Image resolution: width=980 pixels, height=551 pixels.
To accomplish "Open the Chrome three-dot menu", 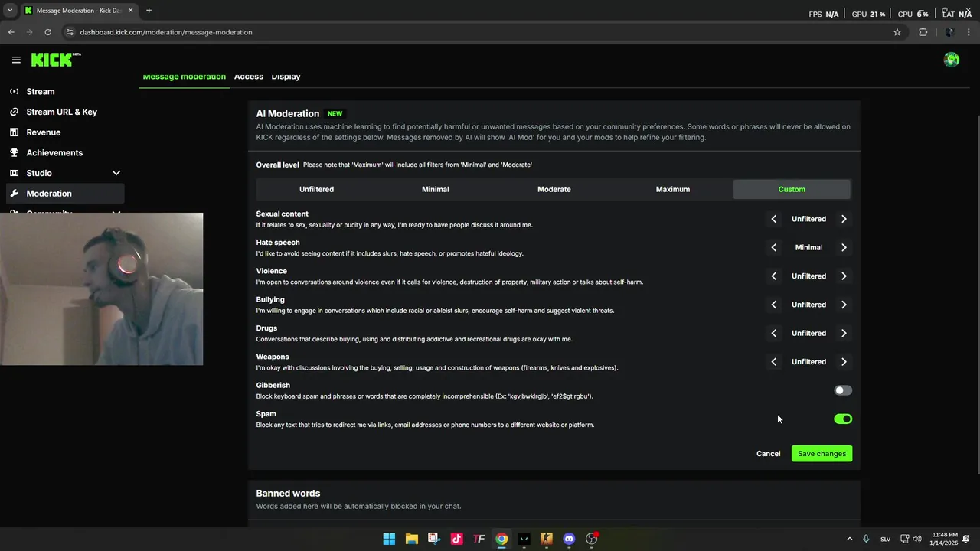I will (969, 32).
